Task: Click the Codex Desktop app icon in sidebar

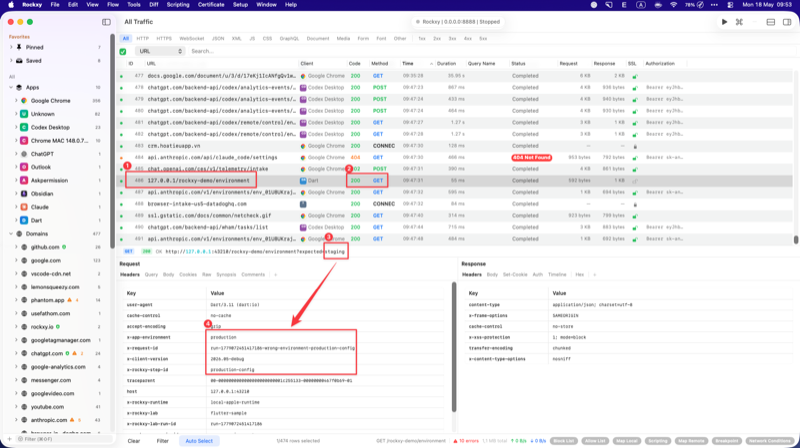Action: [24, 127]
